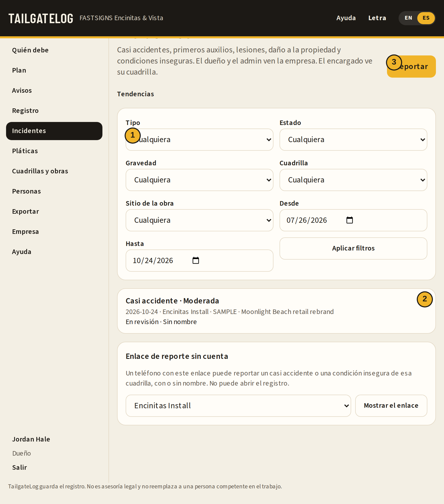Open the Tendencias link
This screenshot has width=444, height=504.
tap(135, 94)
